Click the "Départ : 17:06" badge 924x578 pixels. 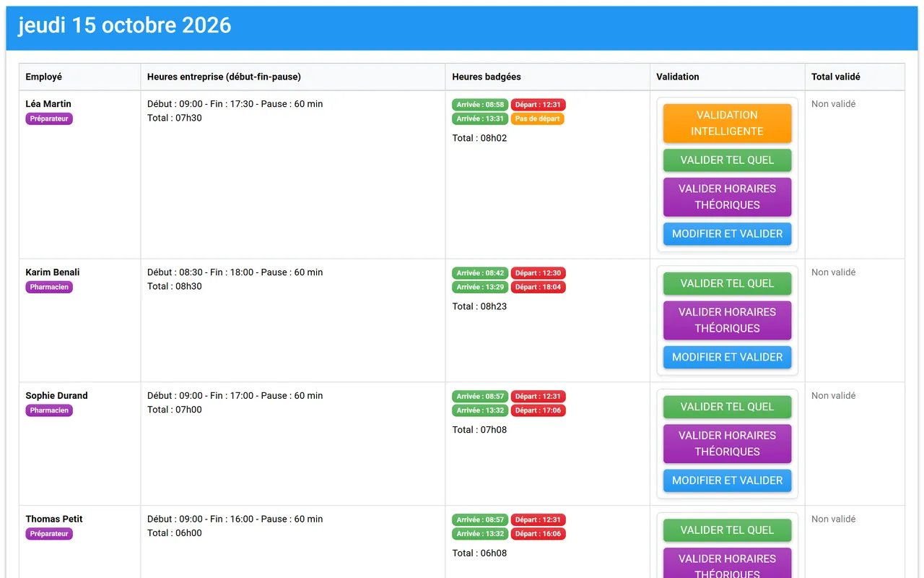(539, 410)
